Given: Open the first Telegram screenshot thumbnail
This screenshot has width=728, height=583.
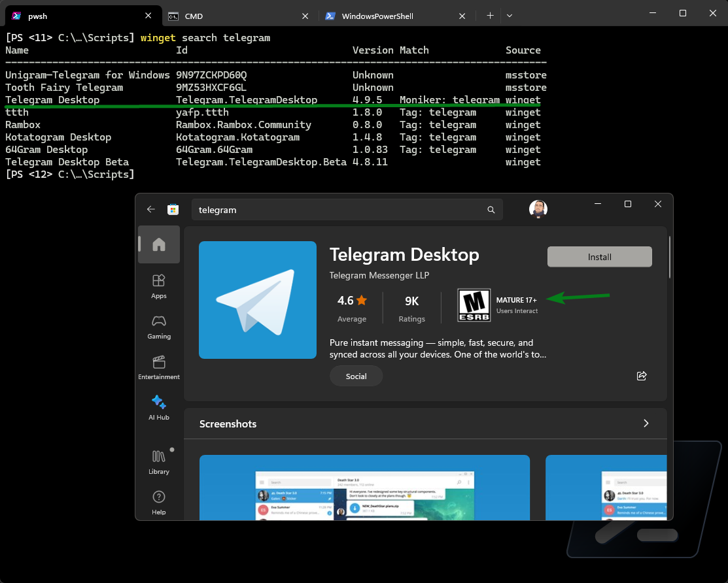Looking at the screenshot, I should tap(364, 488).
